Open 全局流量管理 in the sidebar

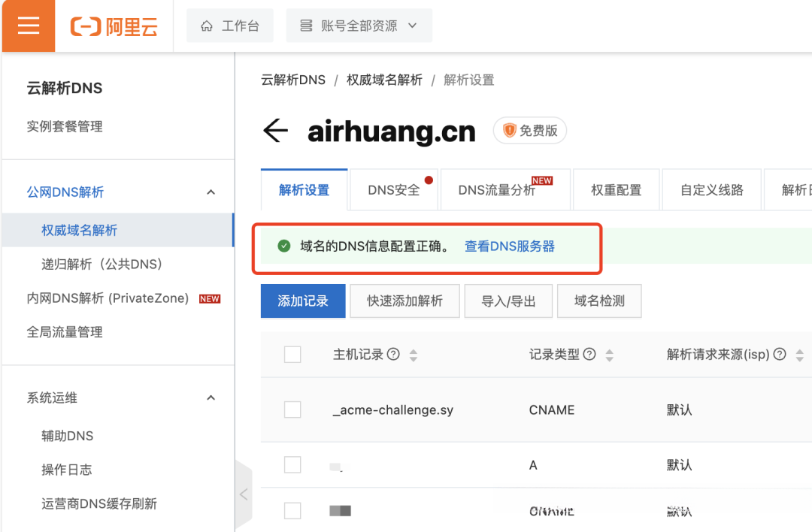pos(65,331)
